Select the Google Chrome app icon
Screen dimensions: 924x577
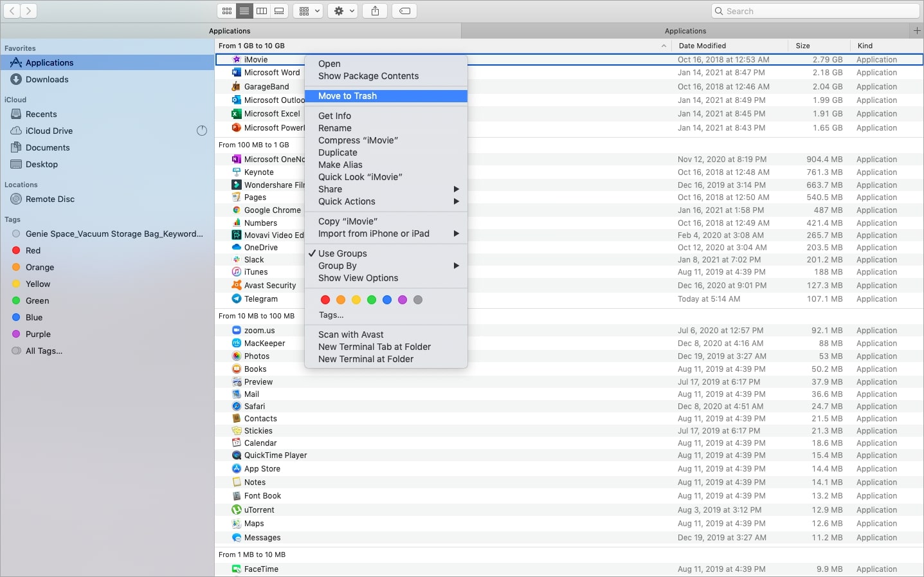pos(237,210)
